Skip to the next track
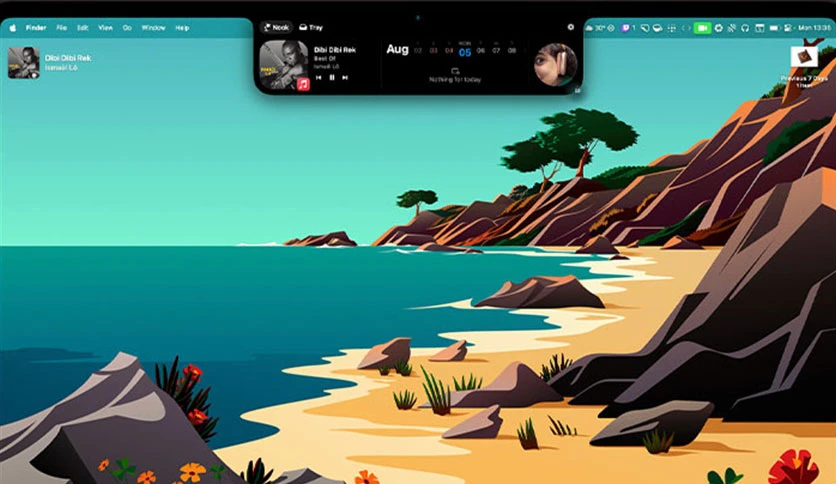836x484 pixels. [x=345, y=78]
